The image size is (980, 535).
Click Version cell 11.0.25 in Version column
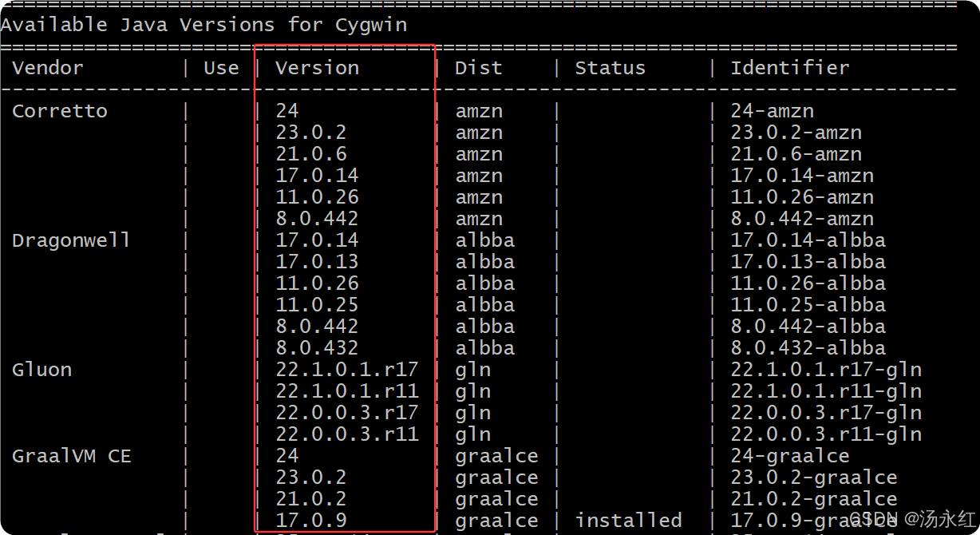point(317,305)
